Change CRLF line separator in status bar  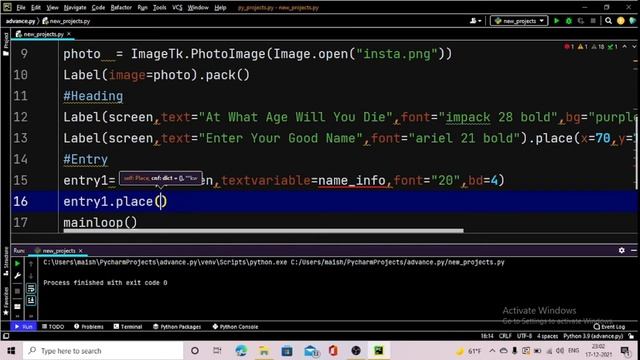(505, 336)
